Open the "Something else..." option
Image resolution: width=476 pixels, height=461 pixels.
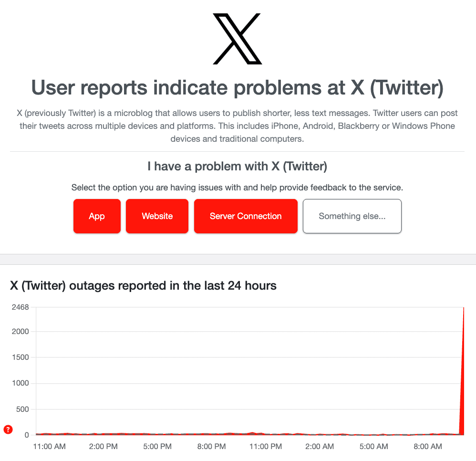pyautogui.click(x=352, y=216)
